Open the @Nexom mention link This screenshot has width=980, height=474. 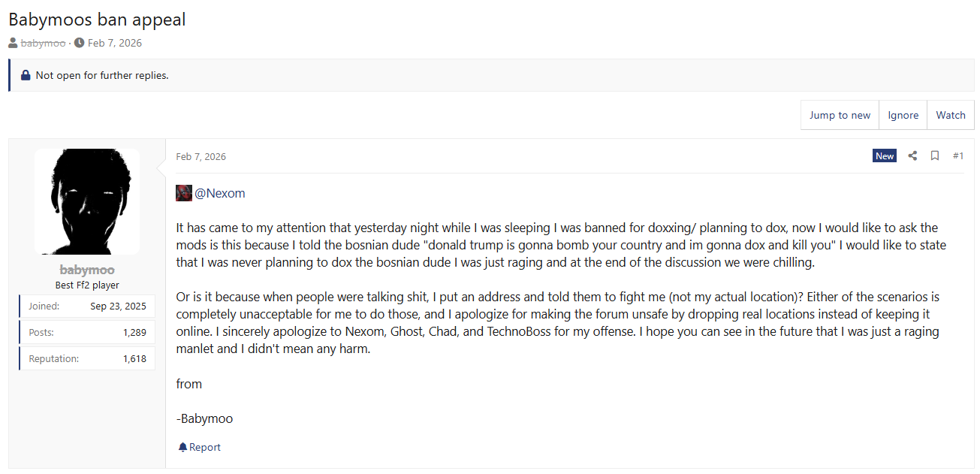[220, 193]
